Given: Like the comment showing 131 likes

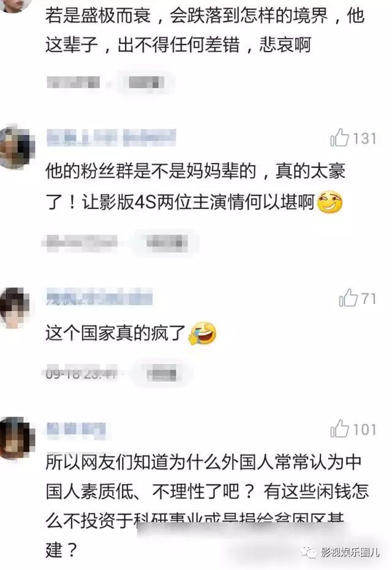Looking at the screenshot, I should [340, 138].
